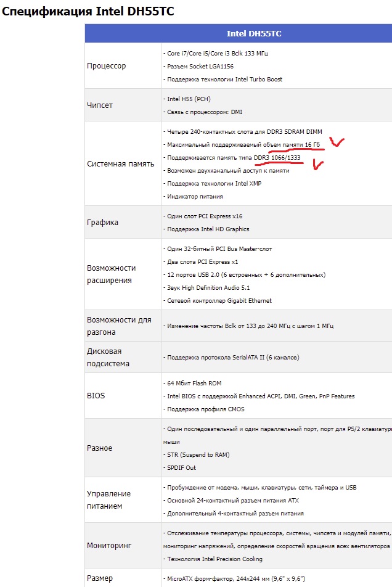The image size is (392, 587).
Task: Select the 'Чипсет' row label
Action: pyautogui.click(x=99, y=105)
